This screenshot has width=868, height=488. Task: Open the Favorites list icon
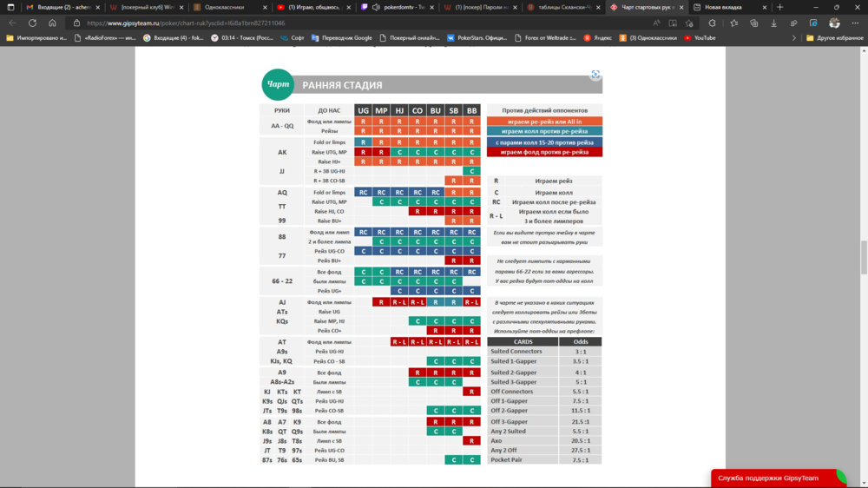[734, 23]
